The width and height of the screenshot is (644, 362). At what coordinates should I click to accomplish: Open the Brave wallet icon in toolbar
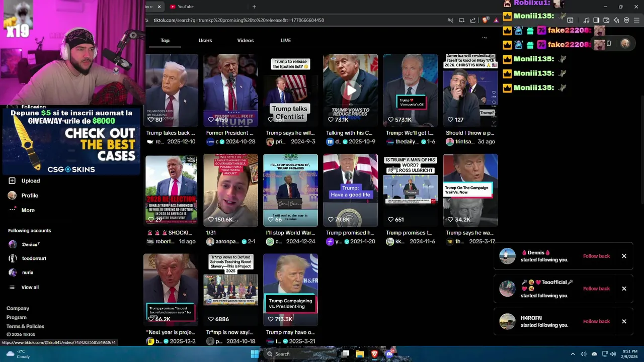point(606,20)
